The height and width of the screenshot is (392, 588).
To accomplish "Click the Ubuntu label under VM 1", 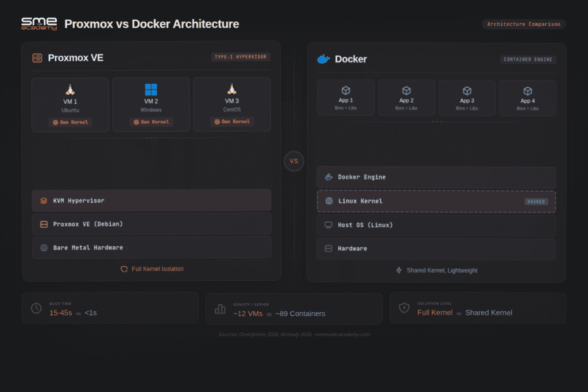I will pyautogui.click(x=70, y=110).
